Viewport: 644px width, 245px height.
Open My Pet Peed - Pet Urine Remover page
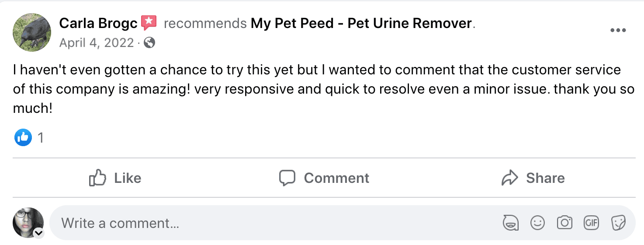pos(361,23)
